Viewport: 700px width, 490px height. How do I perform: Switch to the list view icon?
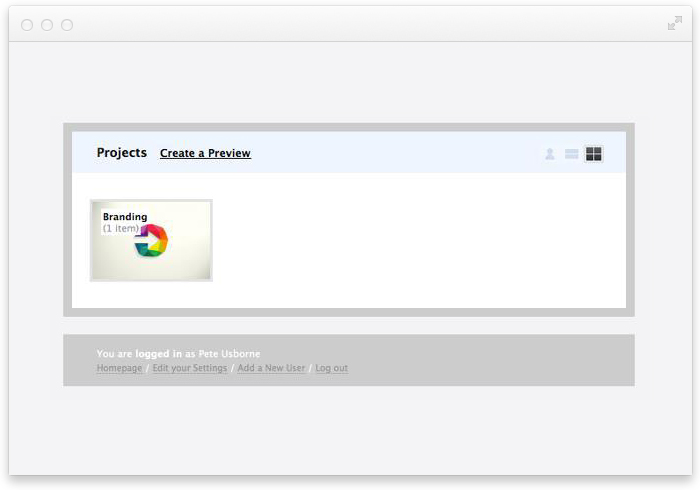[x=572, y=154]
